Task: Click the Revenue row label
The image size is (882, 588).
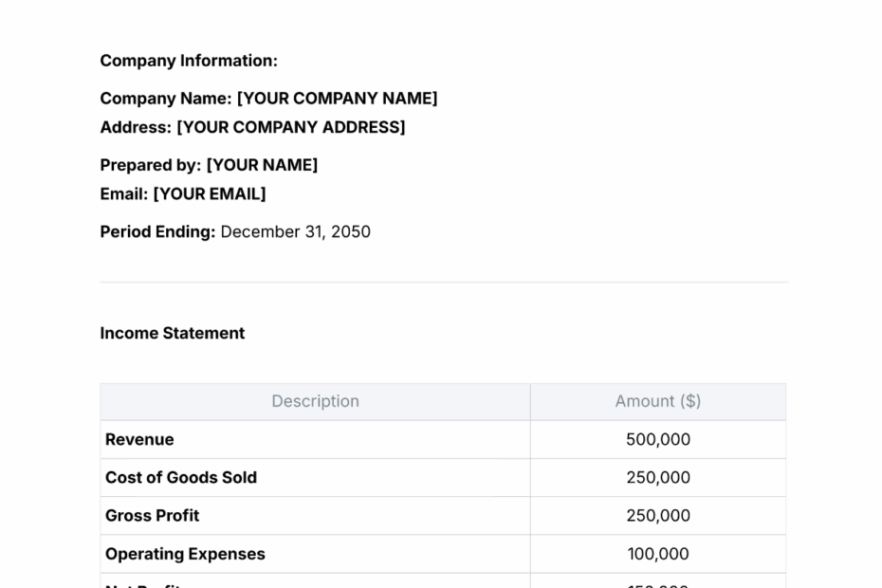Action: click(x=139, y=439)
